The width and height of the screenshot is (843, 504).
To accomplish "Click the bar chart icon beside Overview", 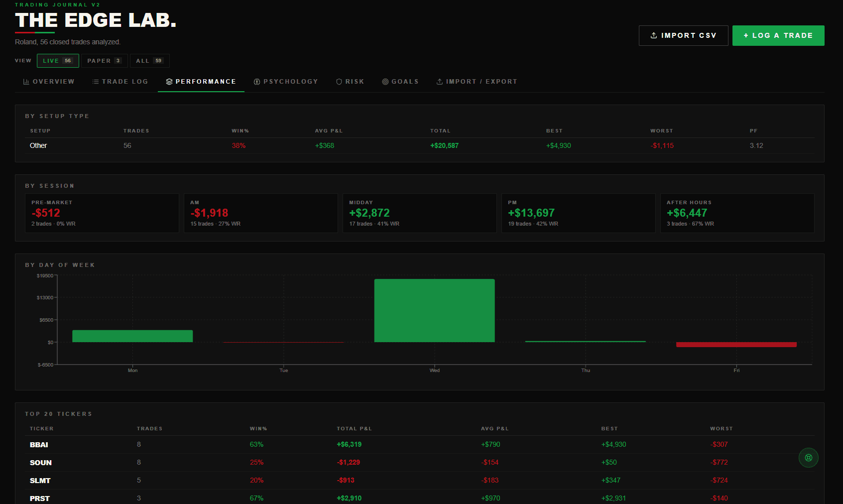I will pyautogui.click(x=26, y=82).
